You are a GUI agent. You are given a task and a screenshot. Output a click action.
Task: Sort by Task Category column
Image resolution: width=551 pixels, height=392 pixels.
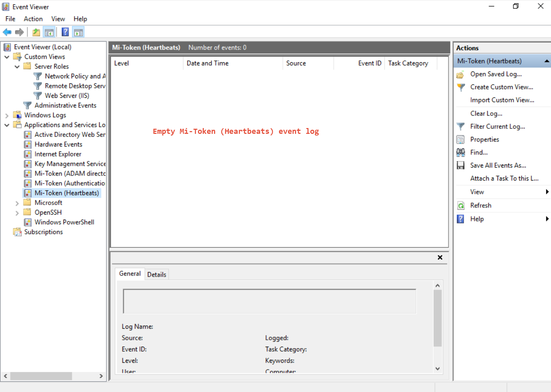(411, 63)
